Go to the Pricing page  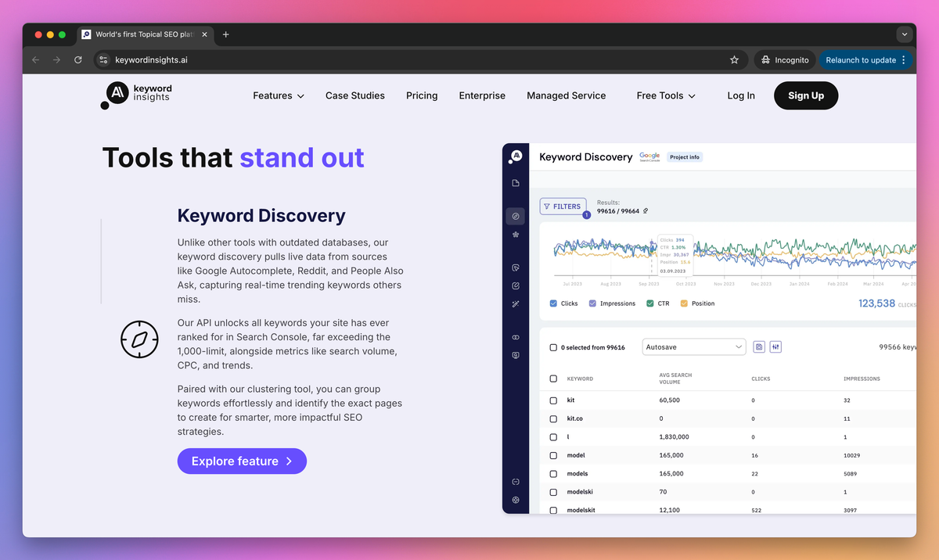pyautogui.click(x=422, y=95)
